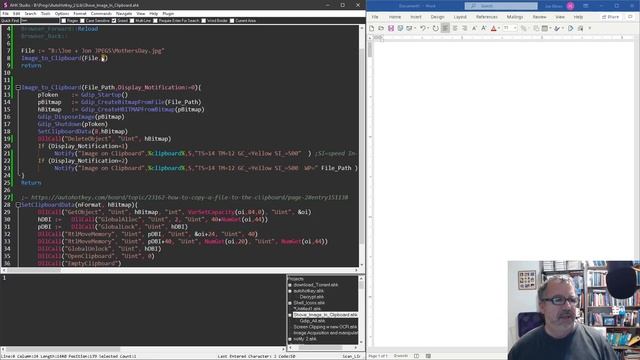
Task: Open the Mailings tab in Word
Action: point(515,17)
